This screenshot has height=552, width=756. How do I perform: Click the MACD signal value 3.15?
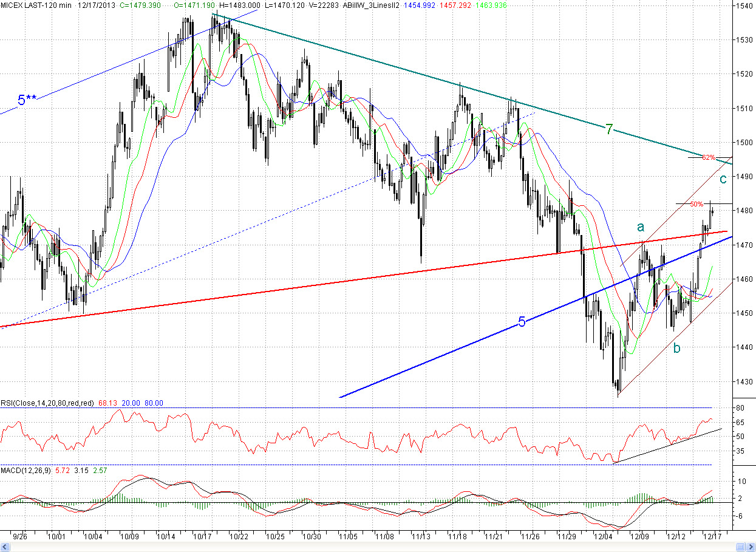82,470
